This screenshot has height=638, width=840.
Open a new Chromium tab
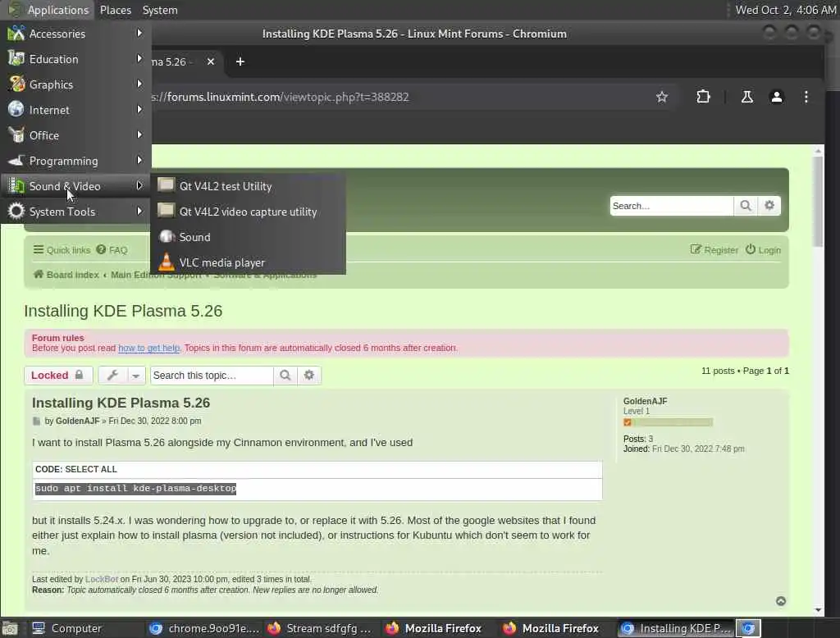240,62
